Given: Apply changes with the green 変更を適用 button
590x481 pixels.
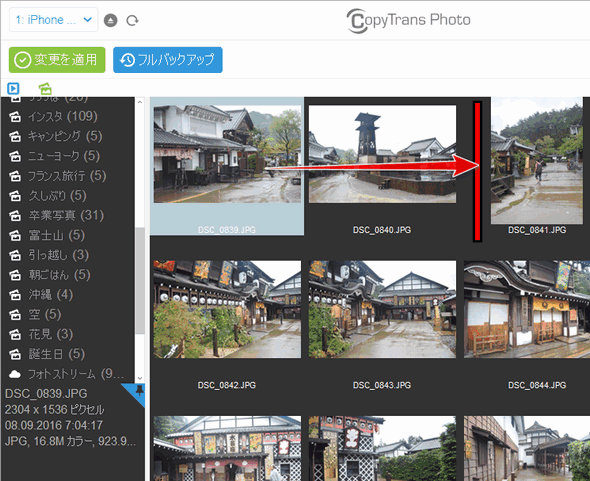Looking at the screenshot, I should coord(57,60).
